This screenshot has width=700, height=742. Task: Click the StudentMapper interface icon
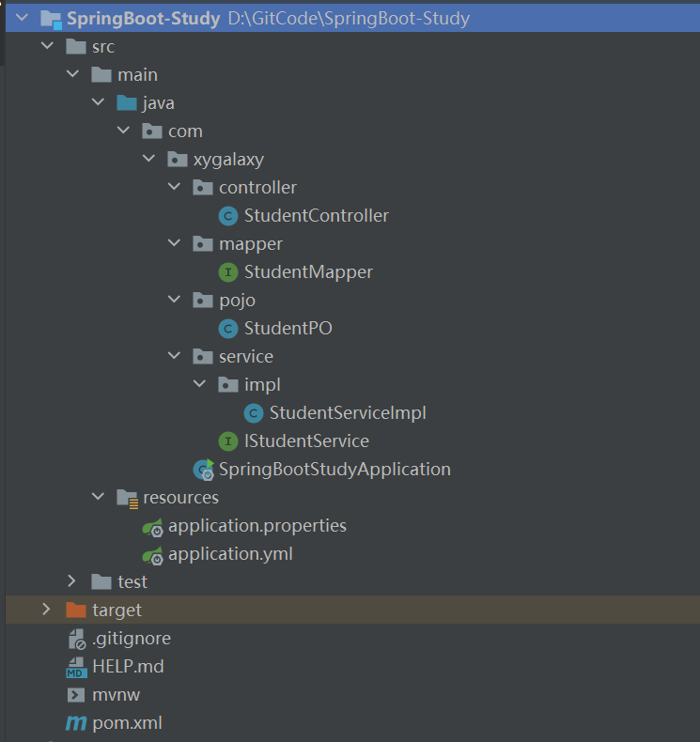[227, 272]
